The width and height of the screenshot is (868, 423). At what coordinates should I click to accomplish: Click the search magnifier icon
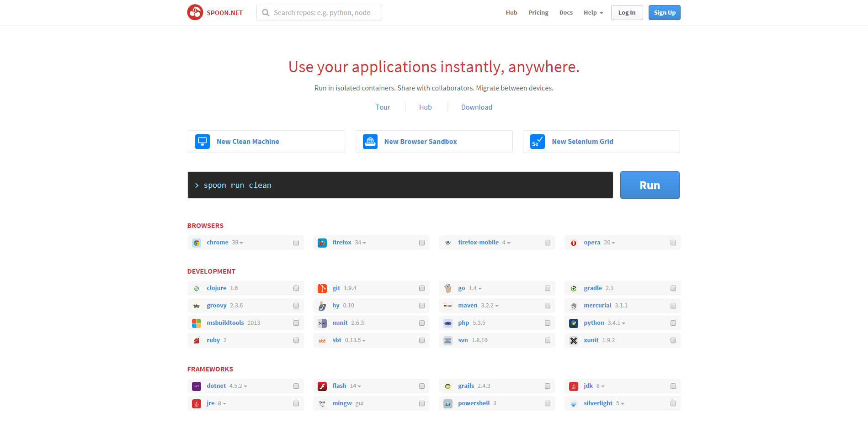(x=266, y=13)
